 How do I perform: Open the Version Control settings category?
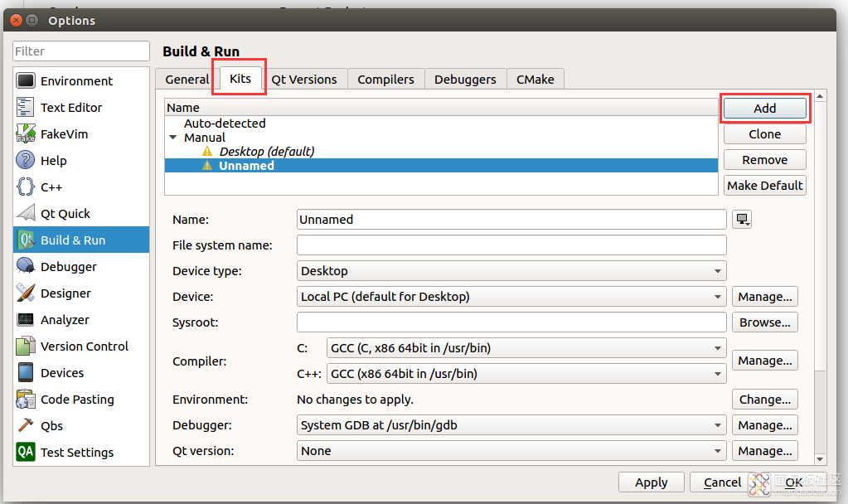(x=81, y=346)
